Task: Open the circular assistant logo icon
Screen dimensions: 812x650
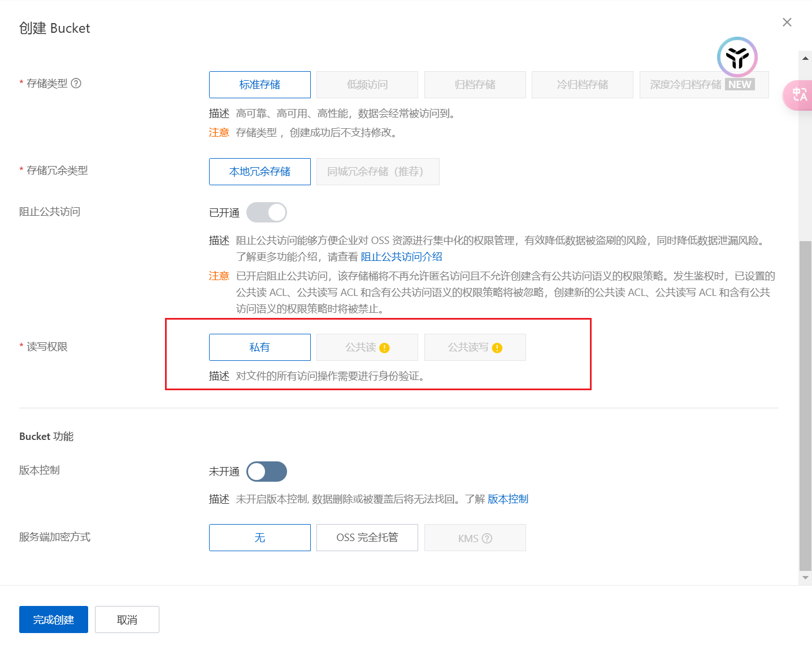Action: coord(737,57)
